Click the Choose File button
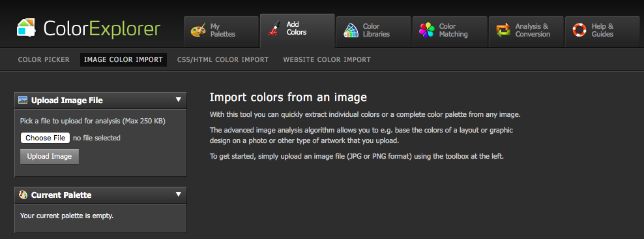Image resolution: width=644 pixels, height=239 pixels. (x=45, y=138)
